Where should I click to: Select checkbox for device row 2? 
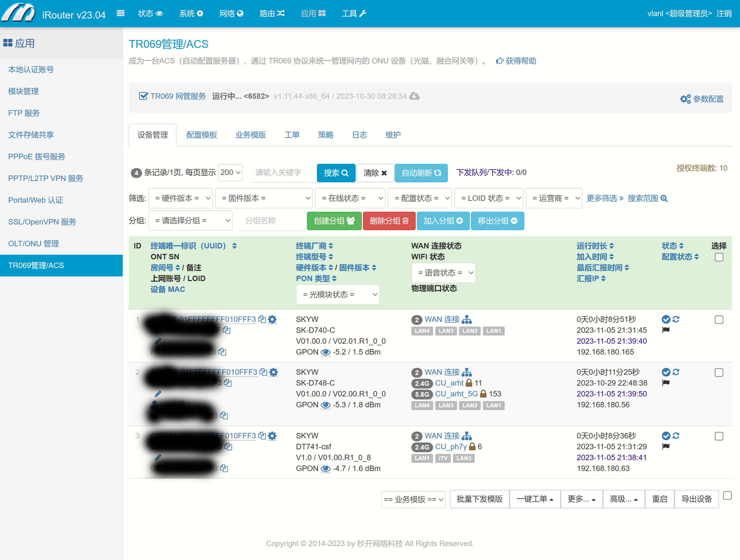(719, 372)
